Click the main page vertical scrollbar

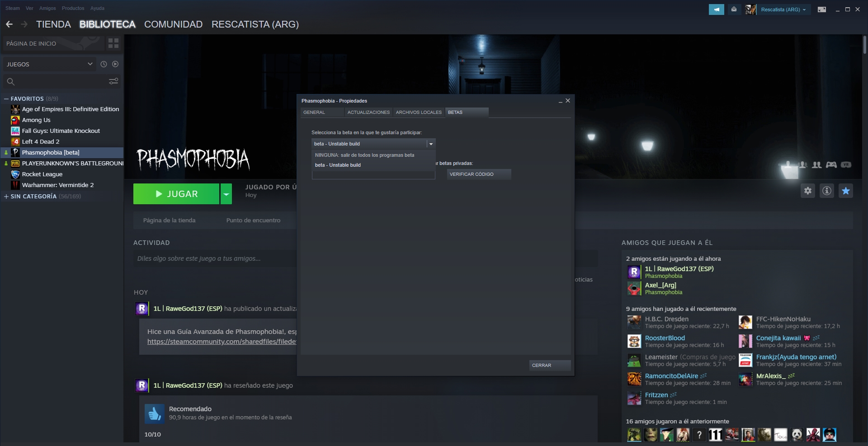pyautogui.click(x=864, y=45)
